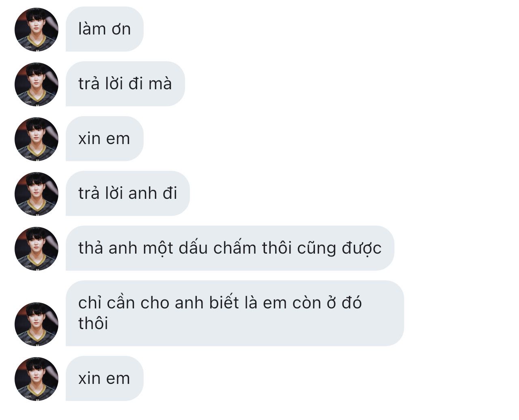
Task: Click the word "biết" in the two-line message
Action: pos(224,303)
